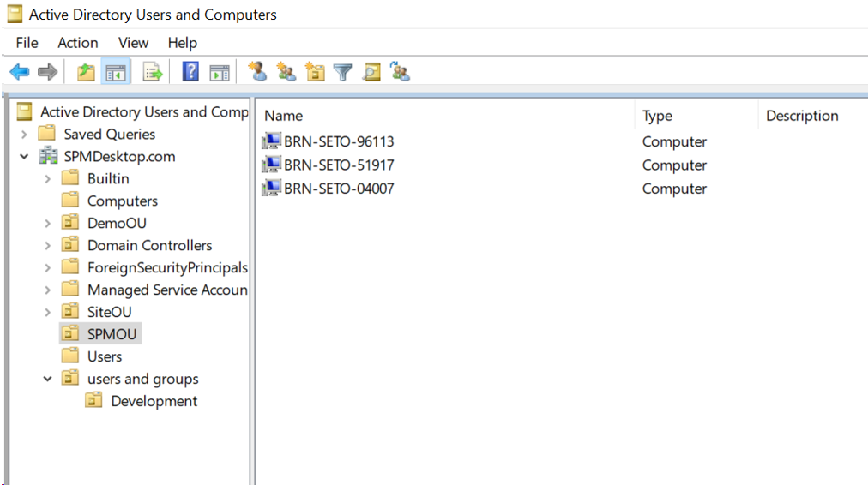Image resolution: width=868 pixels, height=485 pixels.
Task: Collapse the users and groups OU
Action: pos(48,379)
